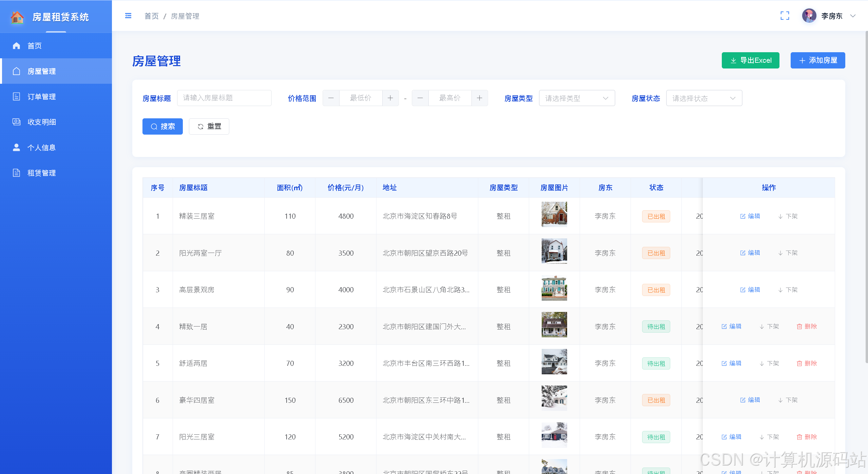Click 导出Excel button

tap(750, 60)
